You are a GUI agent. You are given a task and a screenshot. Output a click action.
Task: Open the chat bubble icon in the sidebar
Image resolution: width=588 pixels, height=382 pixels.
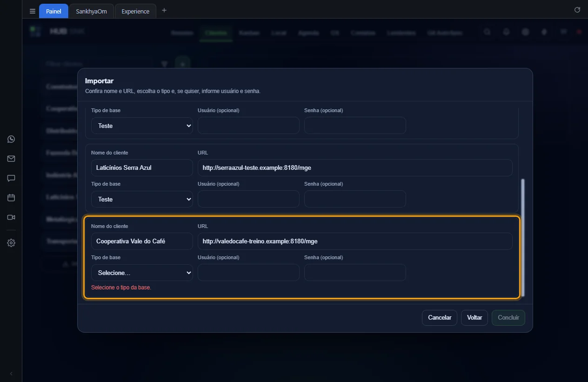tap(11, 178)
